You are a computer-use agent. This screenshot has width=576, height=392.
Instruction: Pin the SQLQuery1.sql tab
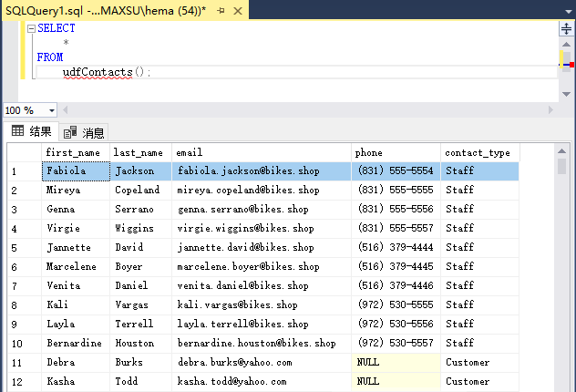tap(221, 11)
